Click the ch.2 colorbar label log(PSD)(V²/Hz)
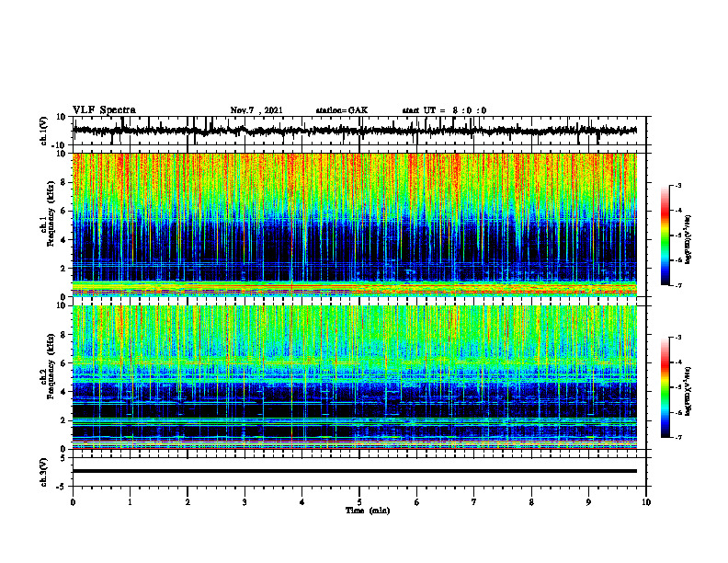This screenshot has width=728, height=563. point(688,391)
